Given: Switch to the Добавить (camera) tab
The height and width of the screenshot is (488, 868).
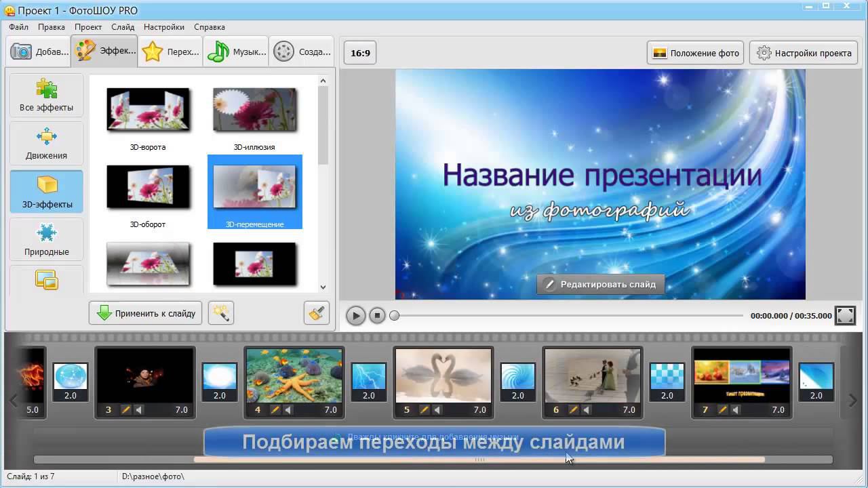Looking at the screenshot, I should point(39,52).
